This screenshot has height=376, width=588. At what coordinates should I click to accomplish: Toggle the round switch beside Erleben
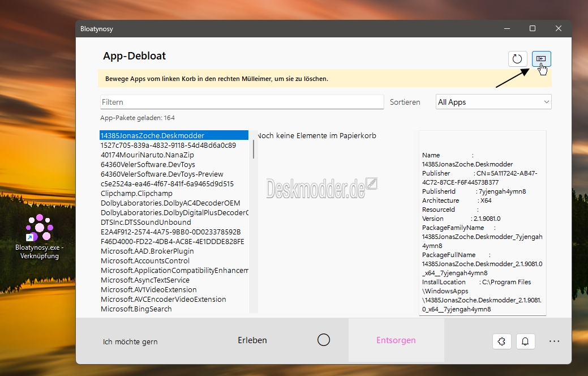pyautogui.click(x=324, y=340)
